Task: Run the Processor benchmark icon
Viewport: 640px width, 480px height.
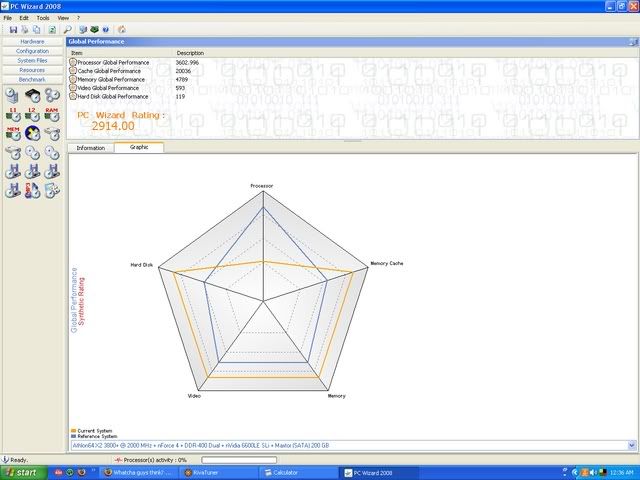Action: [x=33, y=96]
